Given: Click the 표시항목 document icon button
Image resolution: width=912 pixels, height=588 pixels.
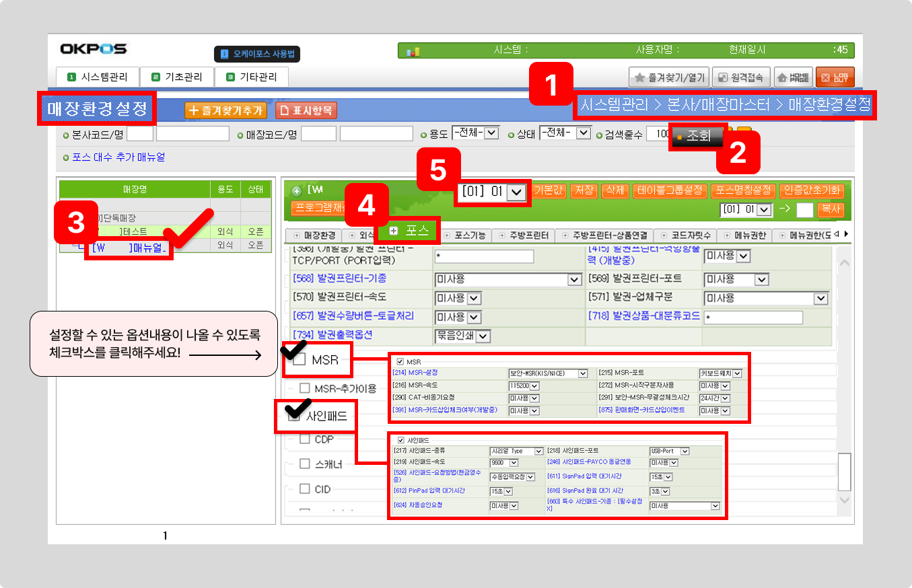Looking at the screenshot, I should click(x=306, y=110).
